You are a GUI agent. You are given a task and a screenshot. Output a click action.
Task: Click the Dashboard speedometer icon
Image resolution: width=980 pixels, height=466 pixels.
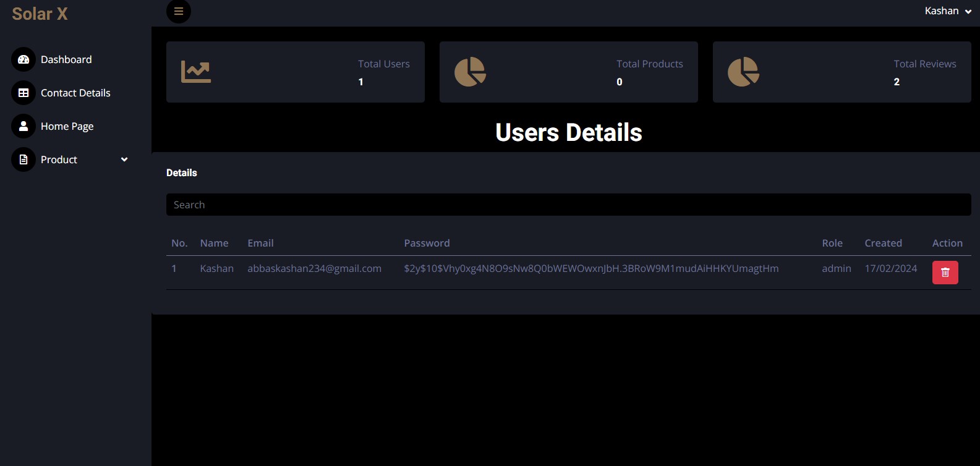pyautogui.click(x=23, y=59)
